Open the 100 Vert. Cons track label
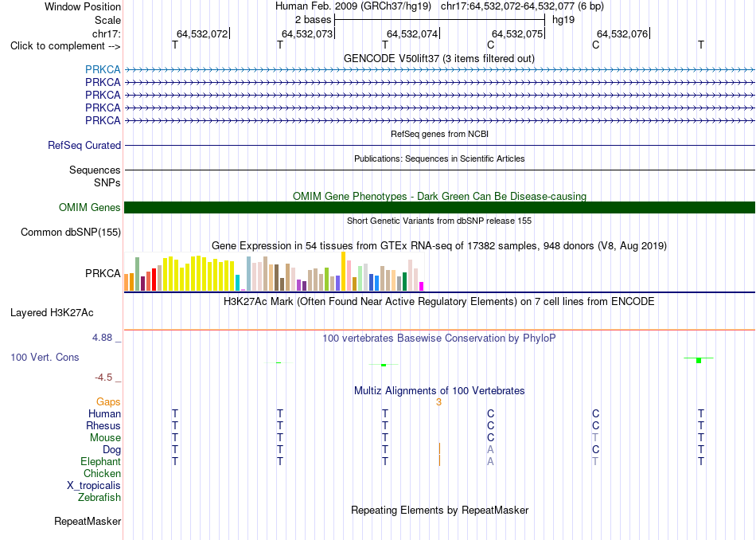The height and width of the screenshot is (540, 756). [x=45, y=357]
